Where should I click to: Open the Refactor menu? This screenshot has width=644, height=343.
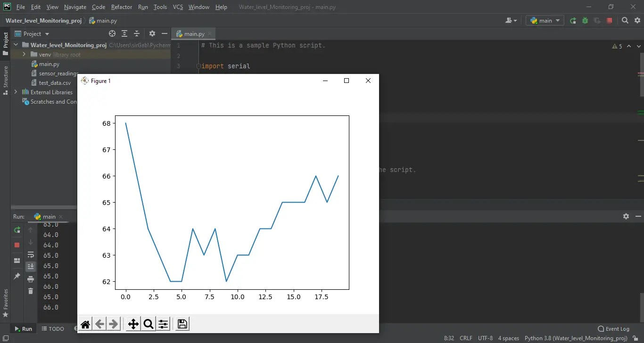121,7
